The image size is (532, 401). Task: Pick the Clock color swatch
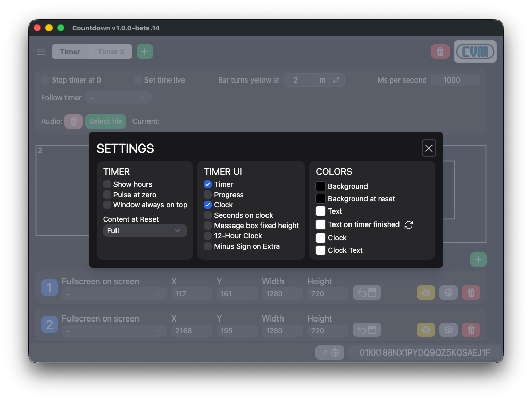click(x=321, y=238)
